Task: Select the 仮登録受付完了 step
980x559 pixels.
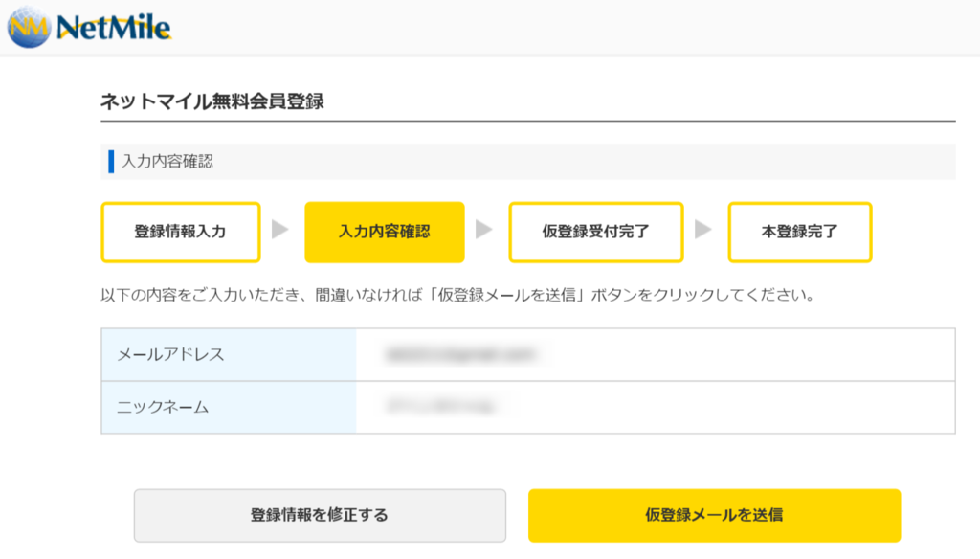Action: click(x=595, y=231)
